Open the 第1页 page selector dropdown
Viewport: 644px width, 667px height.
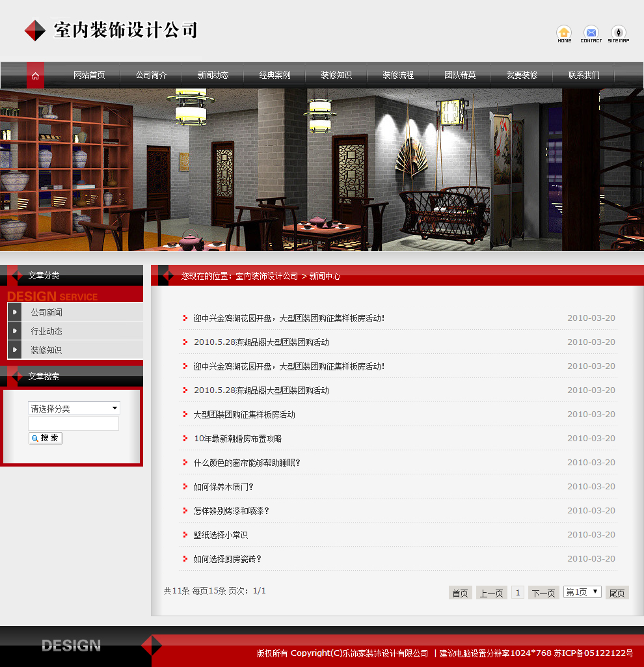[x=582, y=592]
